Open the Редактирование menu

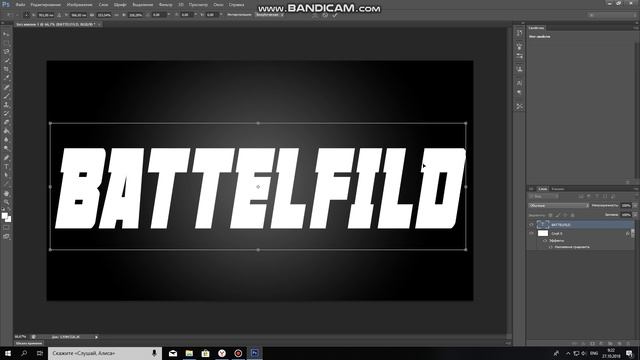tap(46, 5)
